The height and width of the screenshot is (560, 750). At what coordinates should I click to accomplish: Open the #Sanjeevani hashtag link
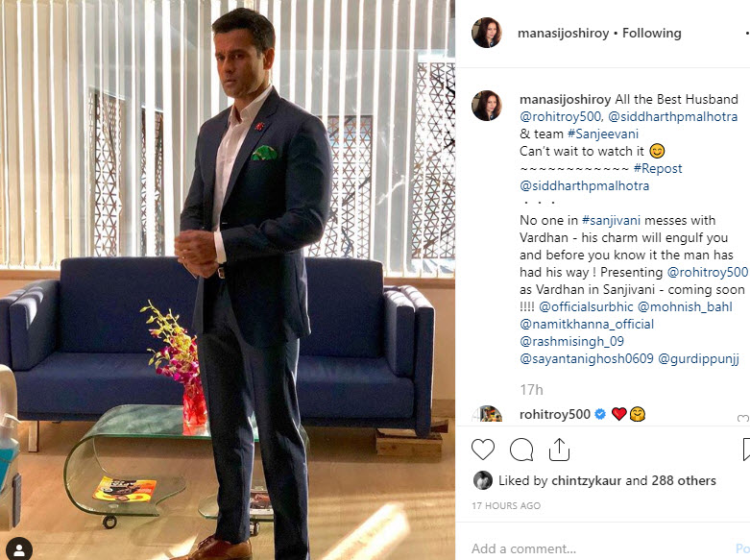click(603, 134)
